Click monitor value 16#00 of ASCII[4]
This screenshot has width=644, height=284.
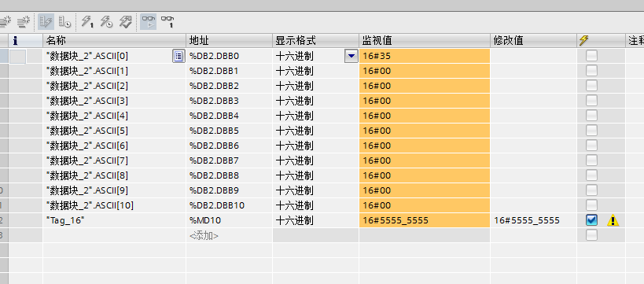(x=425, y=116)
